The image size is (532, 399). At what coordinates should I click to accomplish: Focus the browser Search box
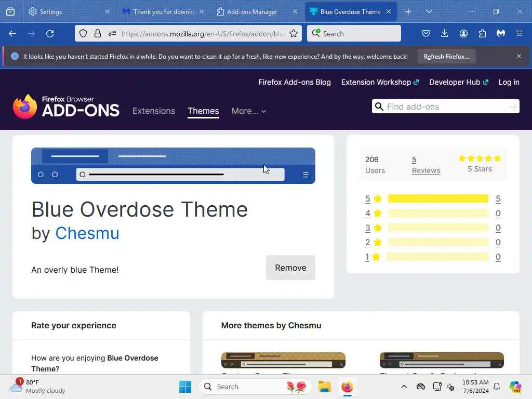click(x=354, y=34)
